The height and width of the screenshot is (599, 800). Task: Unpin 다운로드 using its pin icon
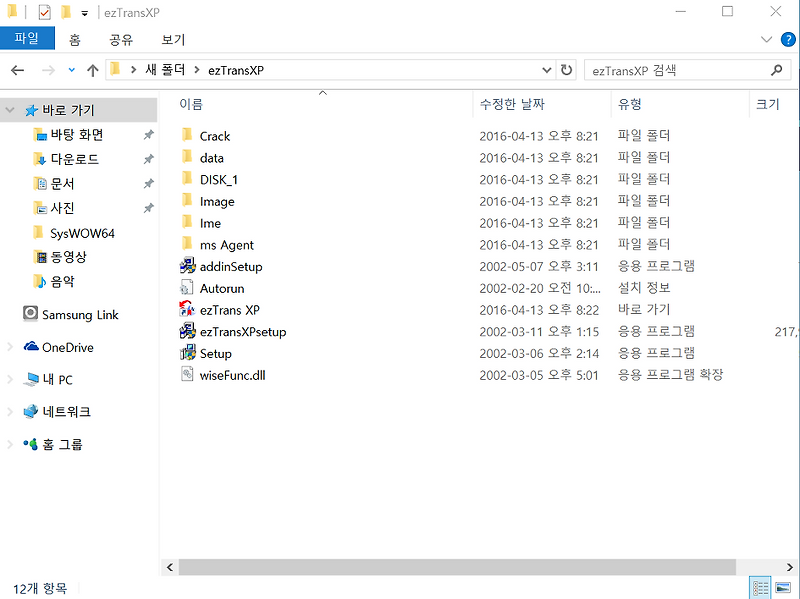click(148, 159)
